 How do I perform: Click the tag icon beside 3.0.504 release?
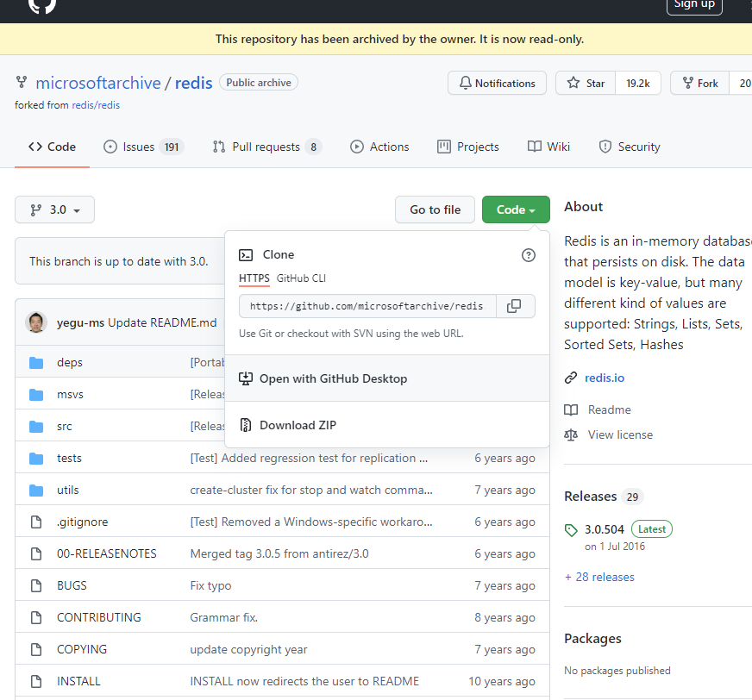(x=571, y=530)
